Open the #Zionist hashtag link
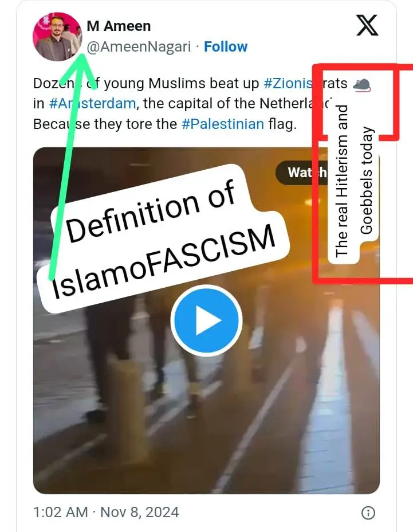Viewport: 413px width, 532px height. pyautogui.click(x=288, y=84)
